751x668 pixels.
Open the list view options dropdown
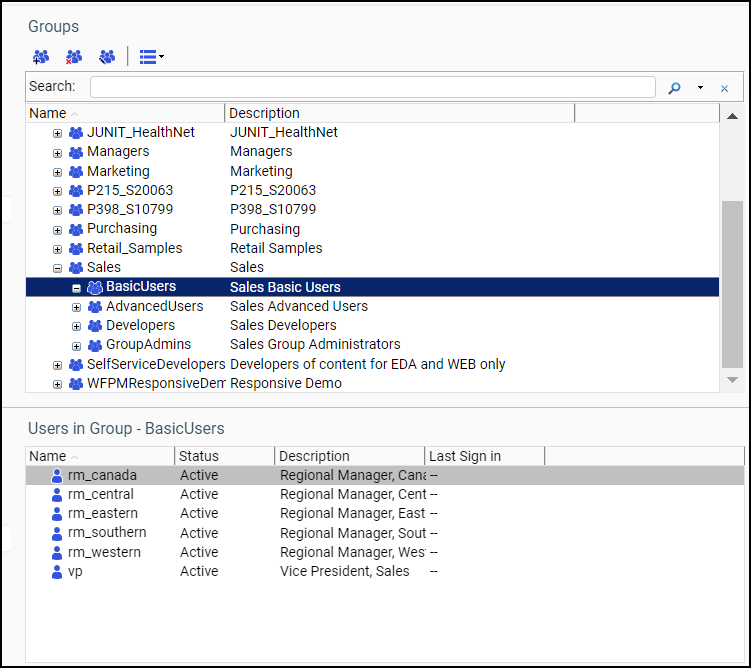pyautogui.click(x=152, y=57)
